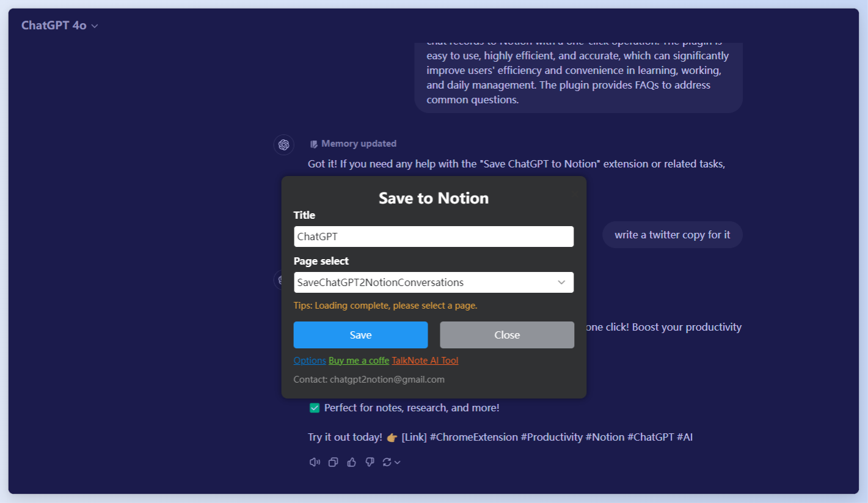Screen dimensions: 868x503
Task: Click the contact email chatgpt2notion@gmail.com
Action: [x=387, y=380]
